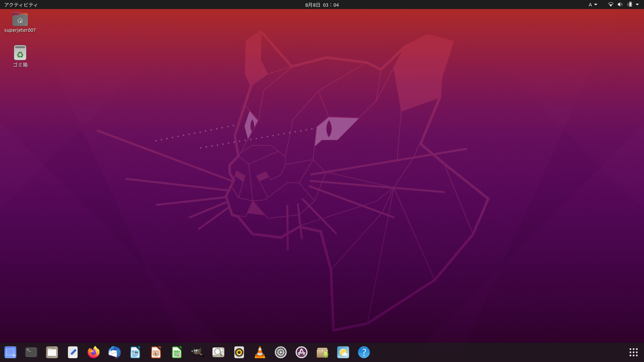Open the text editor dock icon
The height and width of the screenshot is (362, 644).
[x=73, y=352]
